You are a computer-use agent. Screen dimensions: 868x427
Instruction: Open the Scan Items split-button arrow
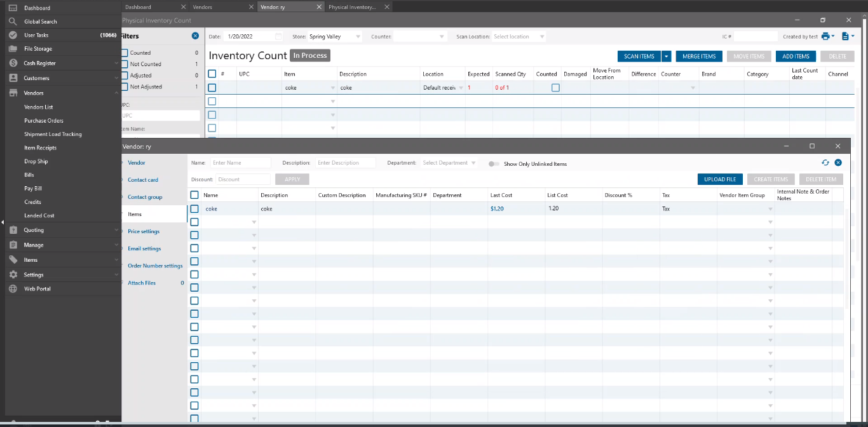[x=666, y=57]
